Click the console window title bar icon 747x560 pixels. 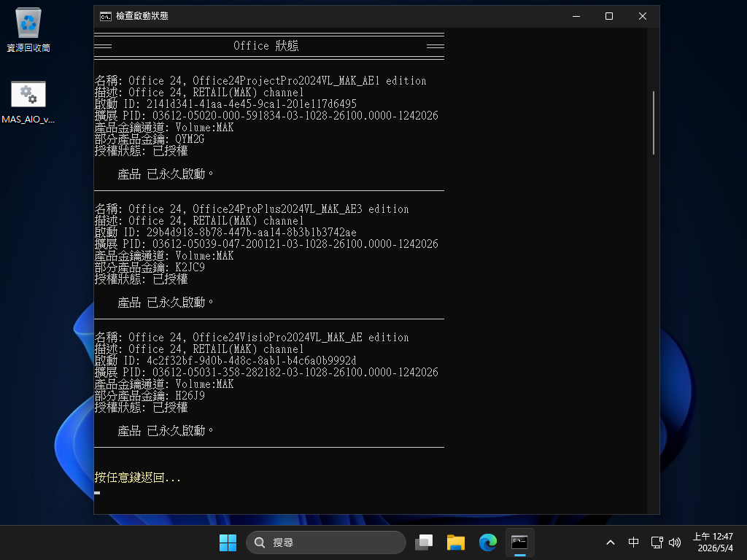105,16
